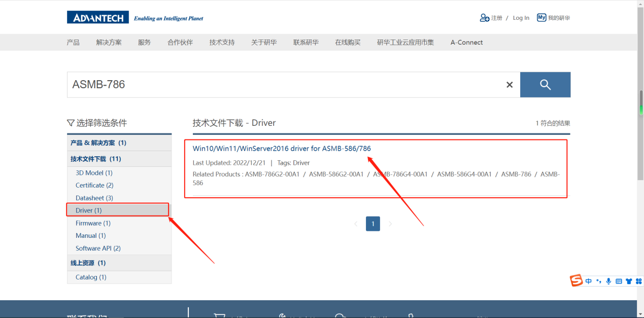This screenshot has width=644, height=318.
Task: Go to pagination page 1
Action: [373, 224]
